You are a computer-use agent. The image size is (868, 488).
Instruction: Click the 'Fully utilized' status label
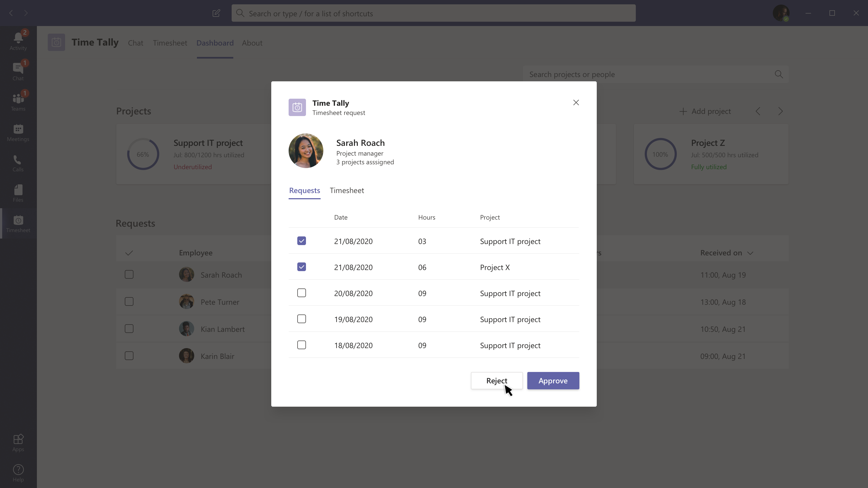click(709, 167)
